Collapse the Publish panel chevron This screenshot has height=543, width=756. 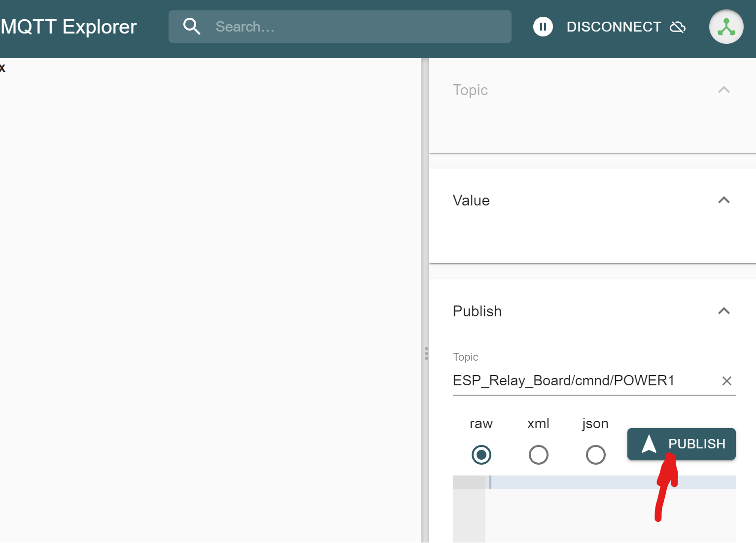pyautogui.click(x=723, y=311)
